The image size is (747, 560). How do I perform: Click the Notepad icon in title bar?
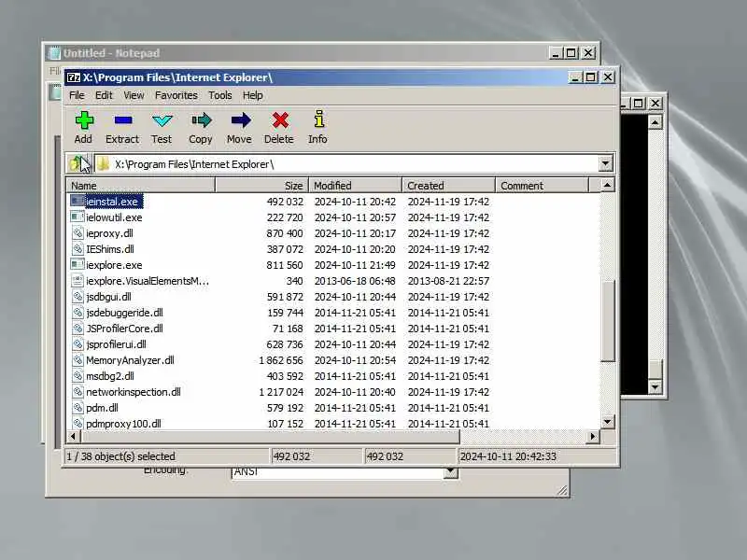(x=55, y=53)
